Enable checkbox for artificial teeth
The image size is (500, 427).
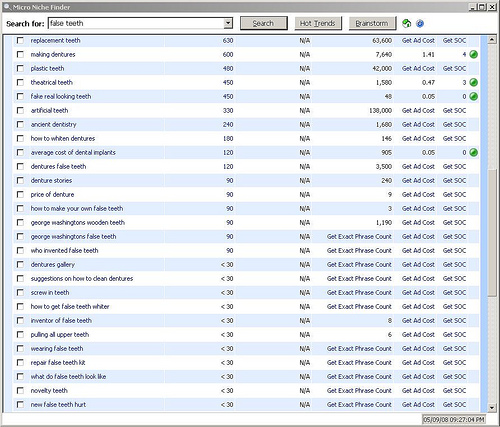coord(20,110)
